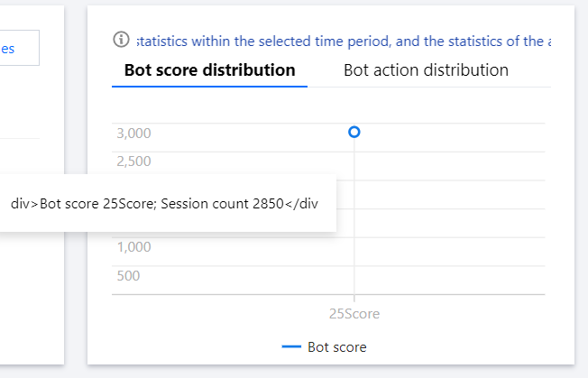Click the partially visible blue 'es' link at left

(7, 49)
